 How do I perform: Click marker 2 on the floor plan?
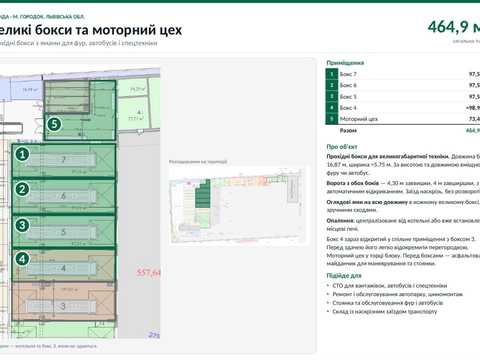(x=22, y=189)
